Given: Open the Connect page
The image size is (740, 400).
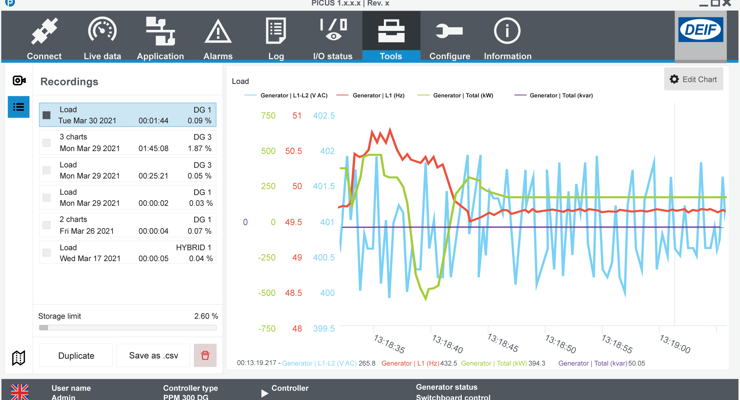Looking at the screenshot, I should tap(44, 38).
